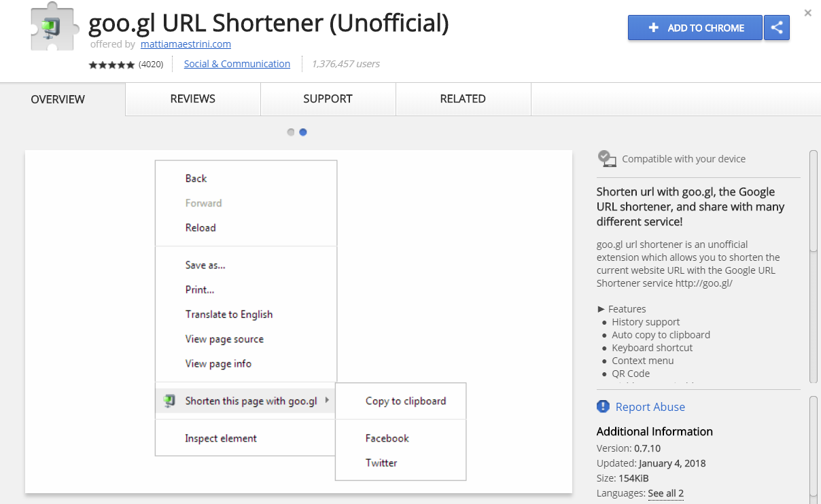Click the extension puzzle piece logo
Screen dimensions: 821x504
[54, 27]
